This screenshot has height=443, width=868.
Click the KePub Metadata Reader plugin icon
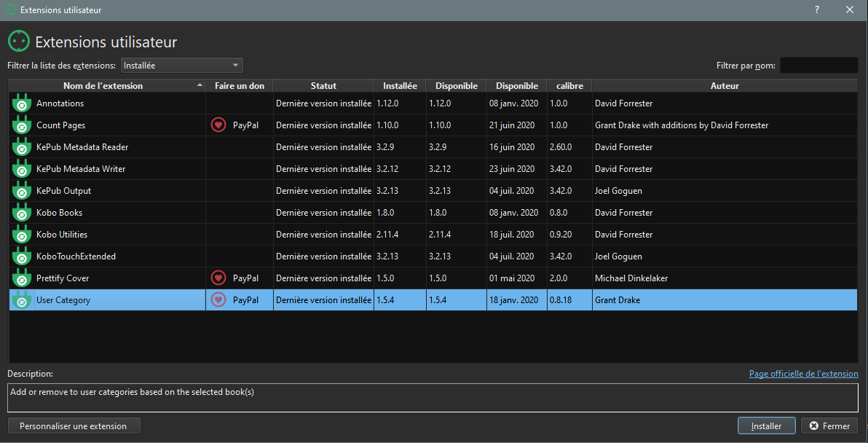[x=22, y=147]
